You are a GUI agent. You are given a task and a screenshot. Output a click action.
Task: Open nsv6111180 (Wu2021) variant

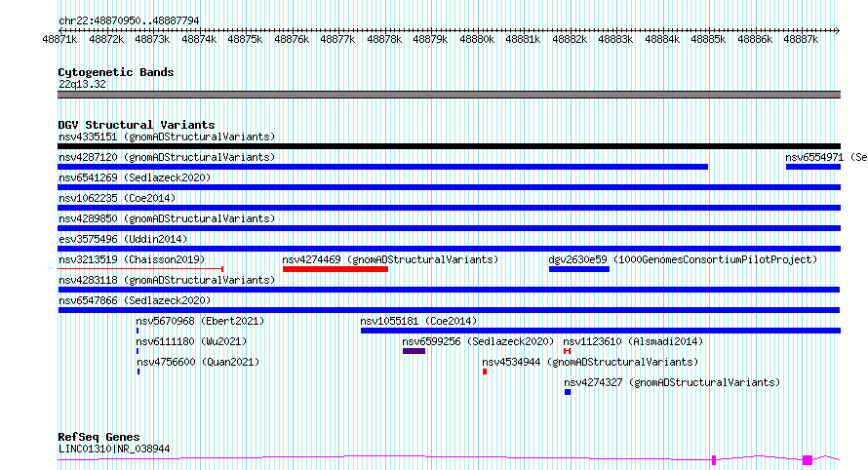[x=191, y=341]
